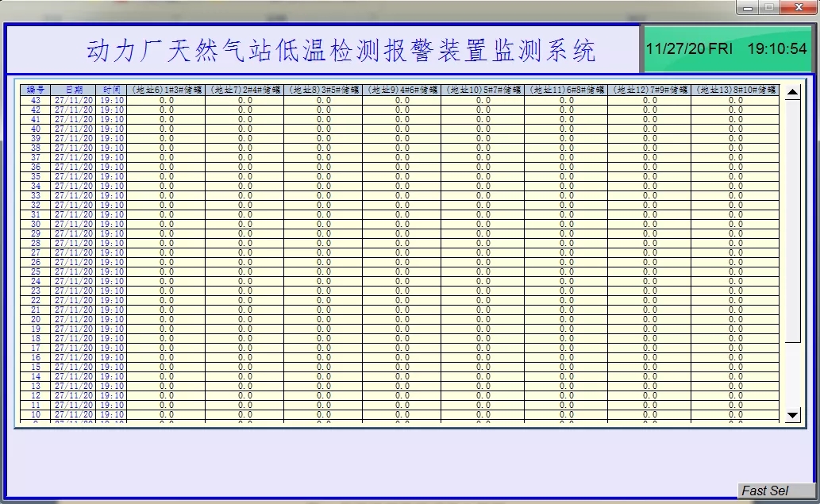Click the date cell of record 20

(74, 320)
